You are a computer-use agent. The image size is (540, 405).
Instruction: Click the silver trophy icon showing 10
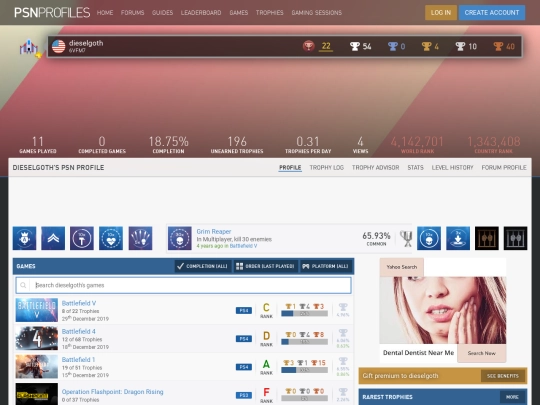pos(460,46)
